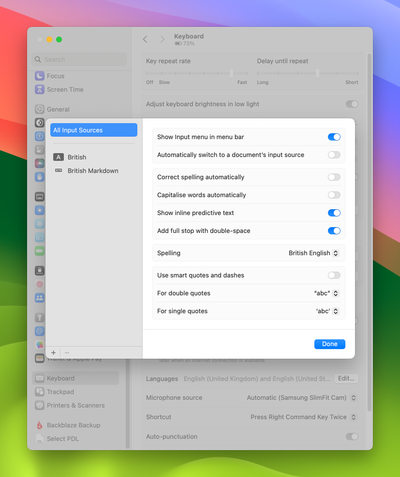Viewport: 400px width, 477px height.
Task: Remove input source with the minus button
Action: pyautogui.click(x=67, y=352)
